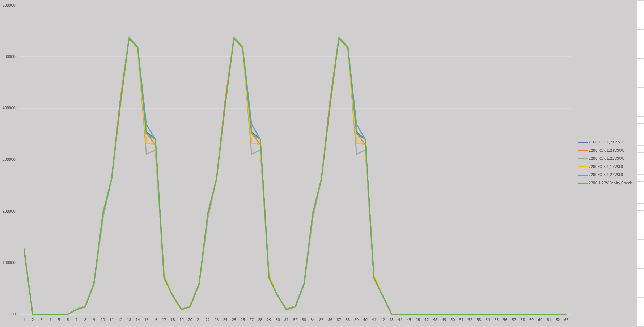Click the first peak at category 13
The image size is (644, 327).
point(129,38)
